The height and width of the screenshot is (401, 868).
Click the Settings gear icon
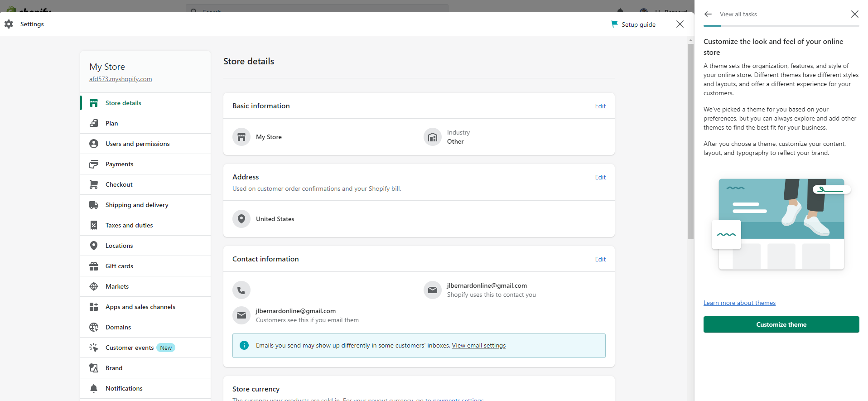click(x=9, y=24)
